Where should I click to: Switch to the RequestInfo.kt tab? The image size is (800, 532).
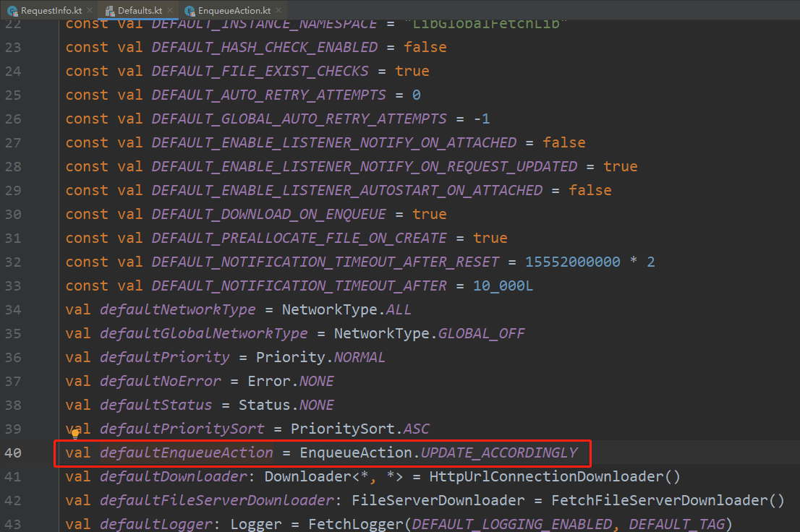pyautogui.click(x=51, y=10)
